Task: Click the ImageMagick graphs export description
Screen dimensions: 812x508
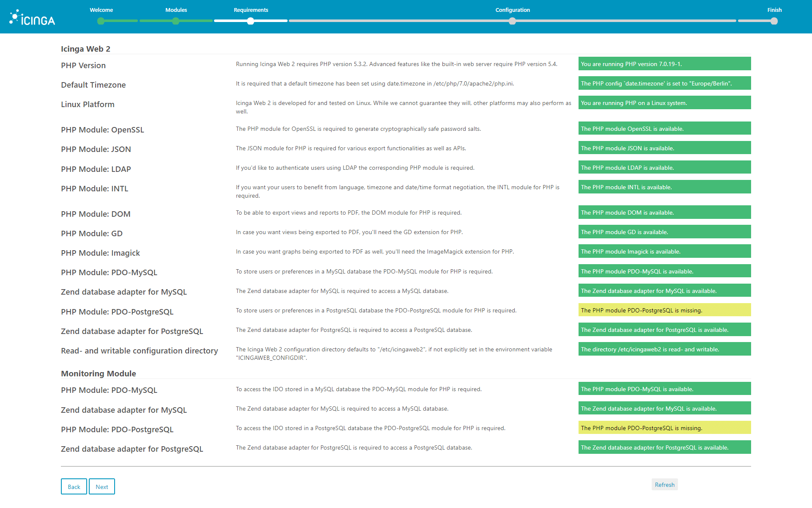Action: point(375,251)
